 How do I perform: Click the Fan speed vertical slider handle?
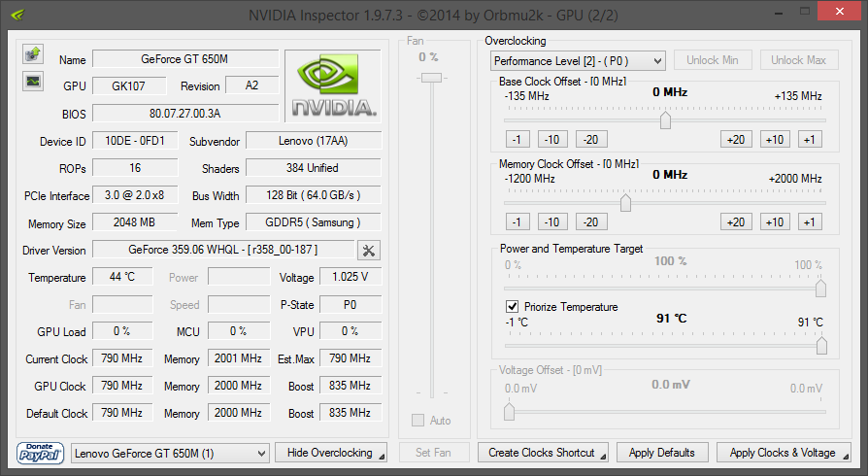click(431, 78)
